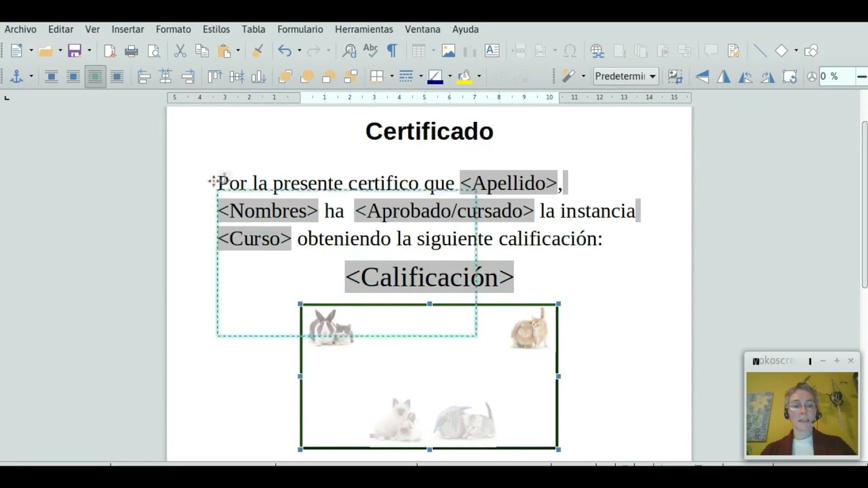Center object vertically
This screenshot has height=488, width=868.
237,77
